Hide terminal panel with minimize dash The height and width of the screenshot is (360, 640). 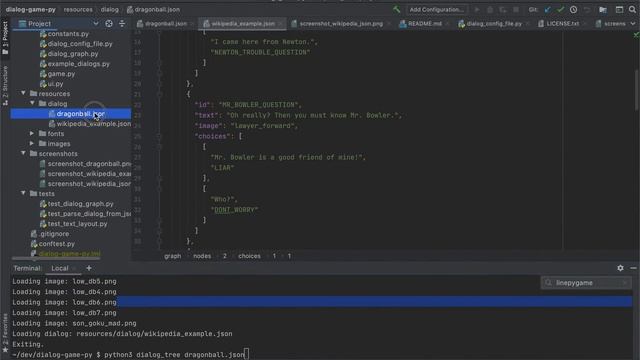[x=633, y=268]
